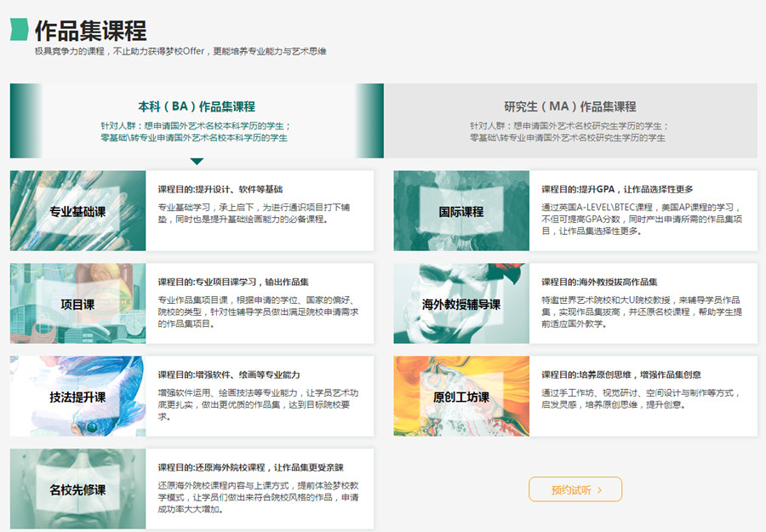Viewport: 766px width, 532px height.
Task: Click the green icon beside 作品集课程 heading
Action: coord(19,30)
